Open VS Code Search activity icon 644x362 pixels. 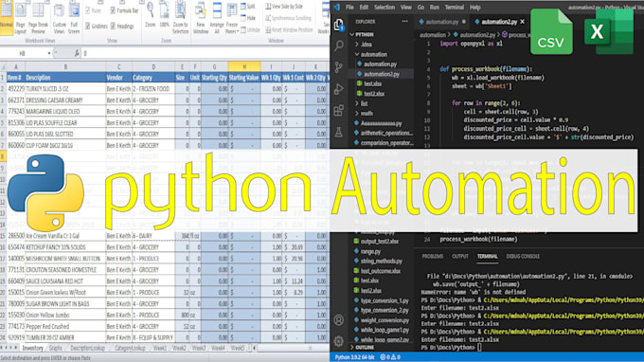339,45
